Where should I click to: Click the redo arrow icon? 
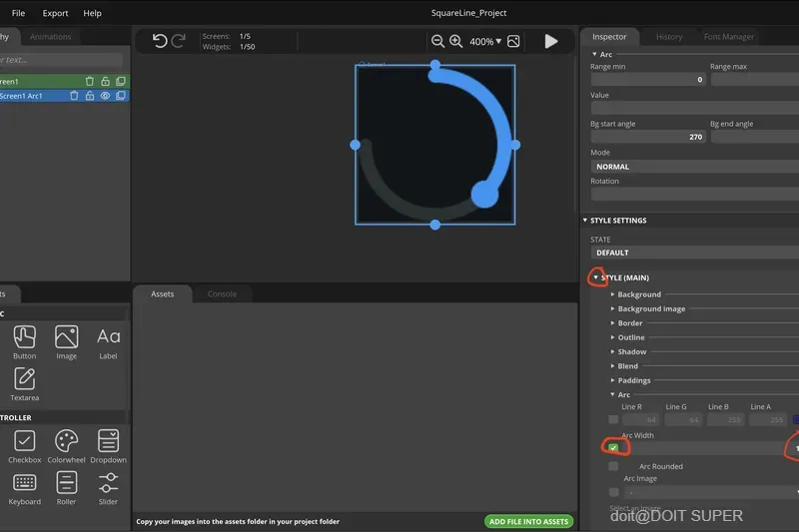179,41
